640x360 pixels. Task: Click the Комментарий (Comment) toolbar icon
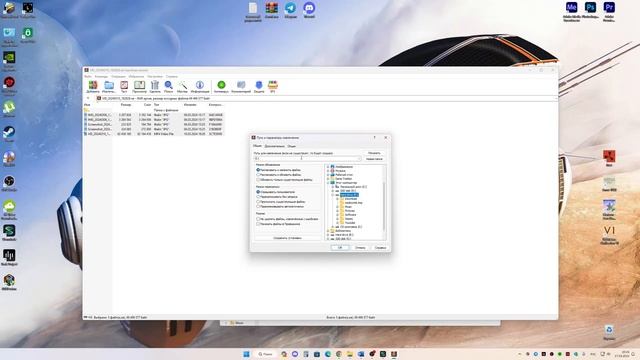pyautogui.click(x=241, y=87)
